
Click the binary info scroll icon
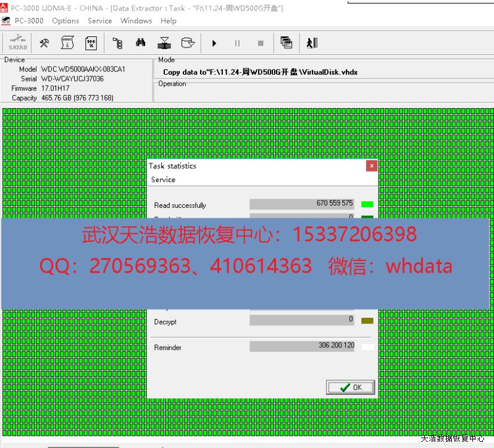coord(67,43)
